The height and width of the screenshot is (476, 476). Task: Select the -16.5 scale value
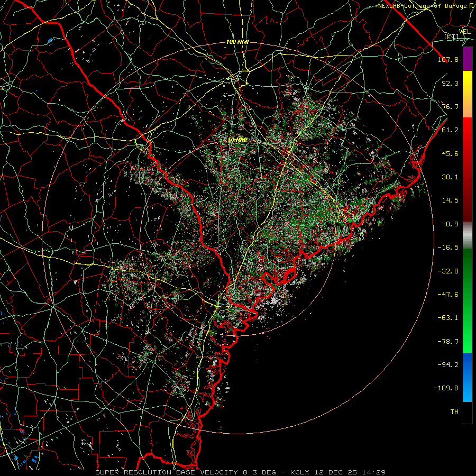click(x=448, y=248)
